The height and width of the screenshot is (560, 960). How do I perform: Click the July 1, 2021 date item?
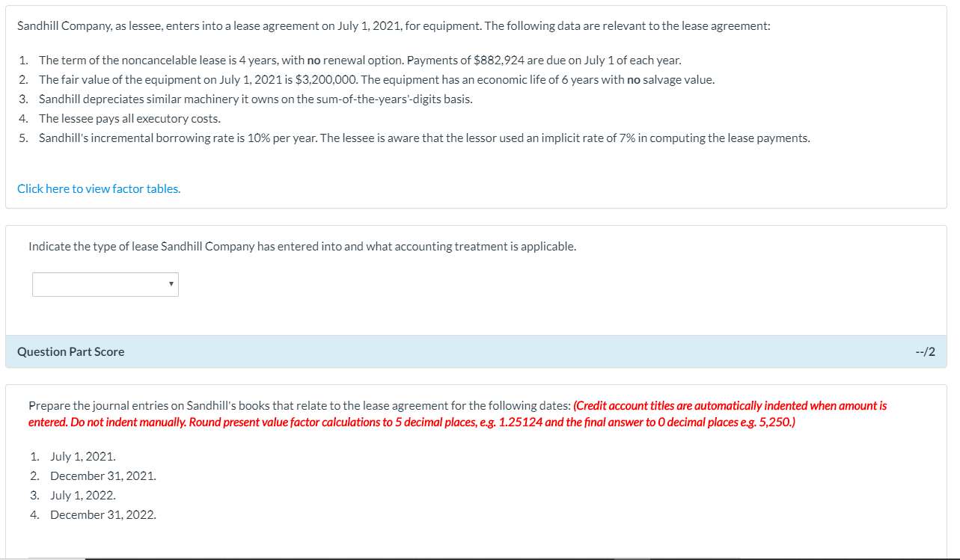pyautogui.click(x=83, y=456)
